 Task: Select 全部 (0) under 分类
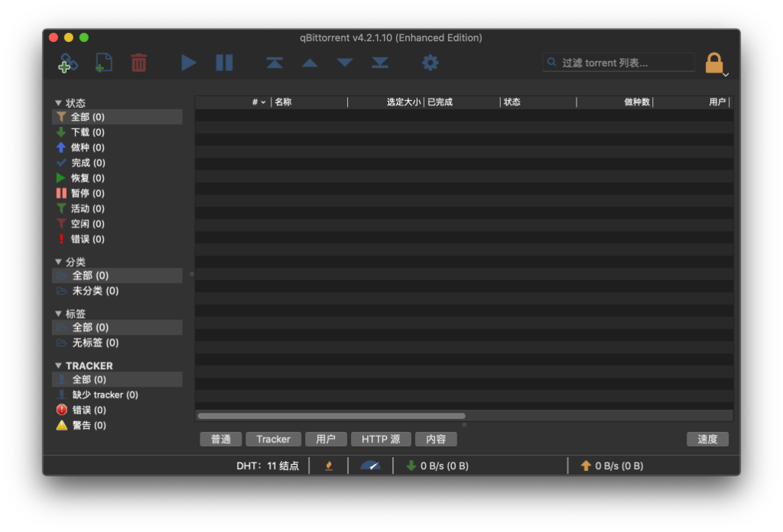point(117,275)
